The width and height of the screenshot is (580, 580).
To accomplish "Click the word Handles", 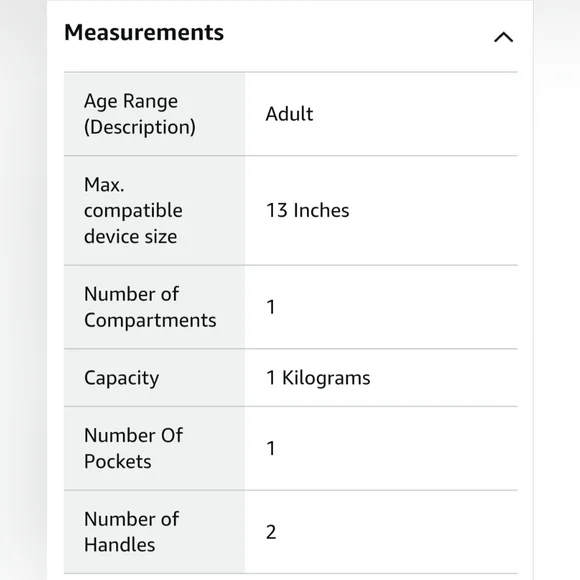I will (x=119, y=545).
